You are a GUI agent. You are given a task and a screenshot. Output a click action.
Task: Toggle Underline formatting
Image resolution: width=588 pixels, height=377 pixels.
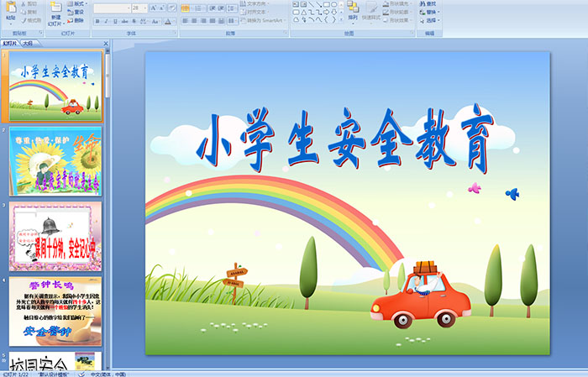pyautogui.click(x=115, y=21)
